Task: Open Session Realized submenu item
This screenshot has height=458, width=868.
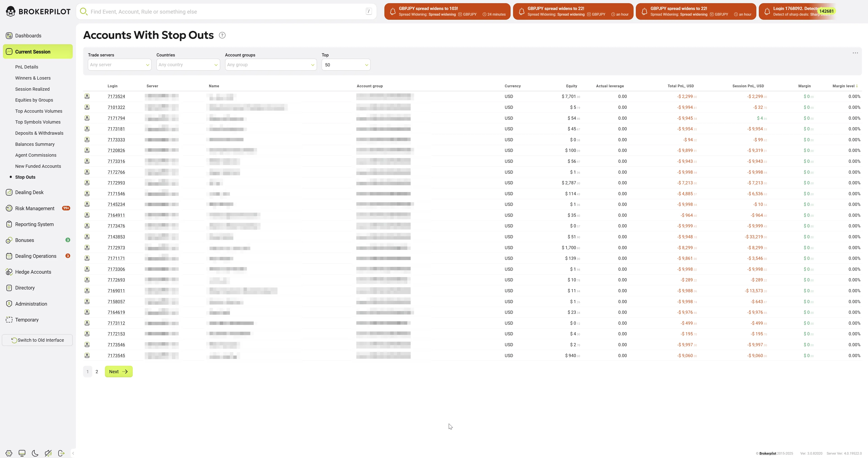Action: click(x=32, y=89)
